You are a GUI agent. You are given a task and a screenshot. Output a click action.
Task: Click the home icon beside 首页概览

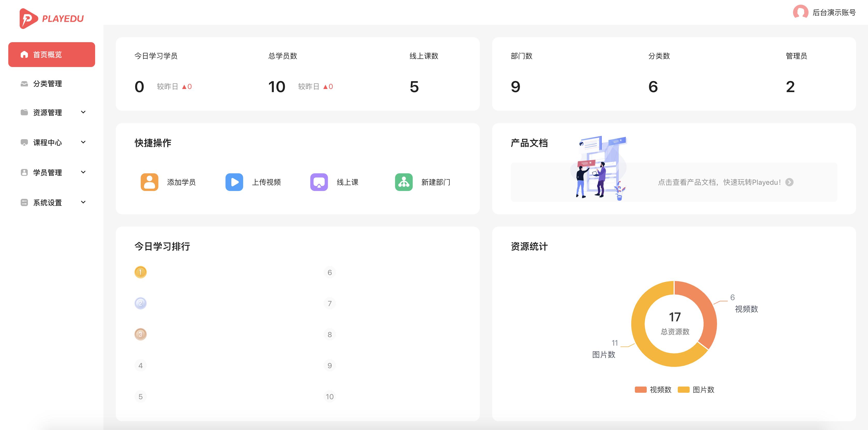point(24,54)
